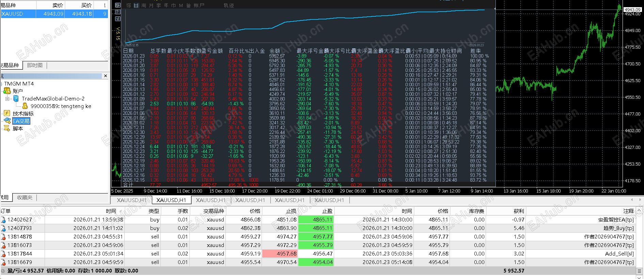Collapse the TradeMaxGlobal-Demo-2 tree node
Screen dimensions: 644x279
7,99
